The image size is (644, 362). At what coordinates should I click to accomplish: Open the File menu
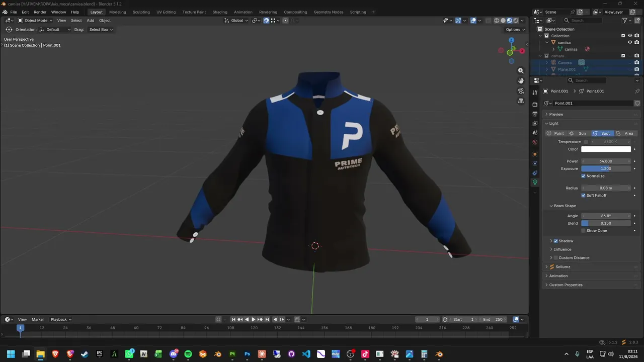tap(14, 12)
